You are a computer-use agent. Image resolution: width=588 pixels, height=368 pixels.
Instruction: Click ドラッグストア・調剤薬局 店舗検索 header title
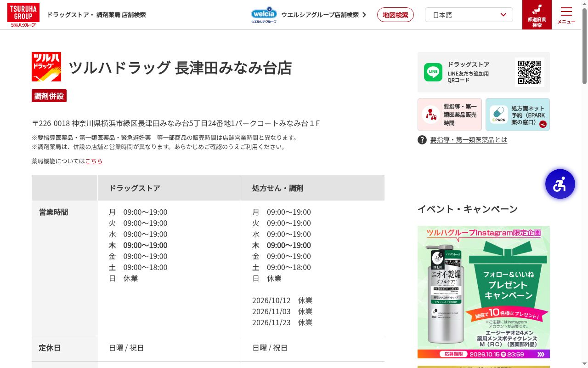click(96, 15)
